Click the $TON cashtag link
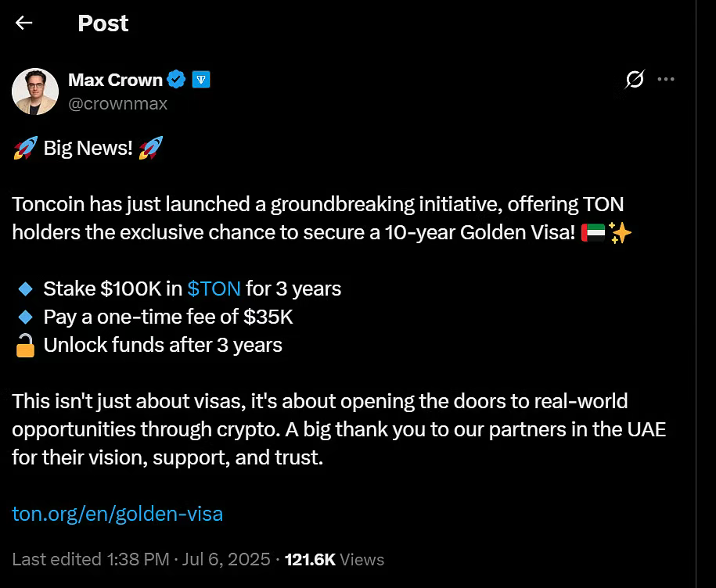716x588 pixels. pos(214,289)
